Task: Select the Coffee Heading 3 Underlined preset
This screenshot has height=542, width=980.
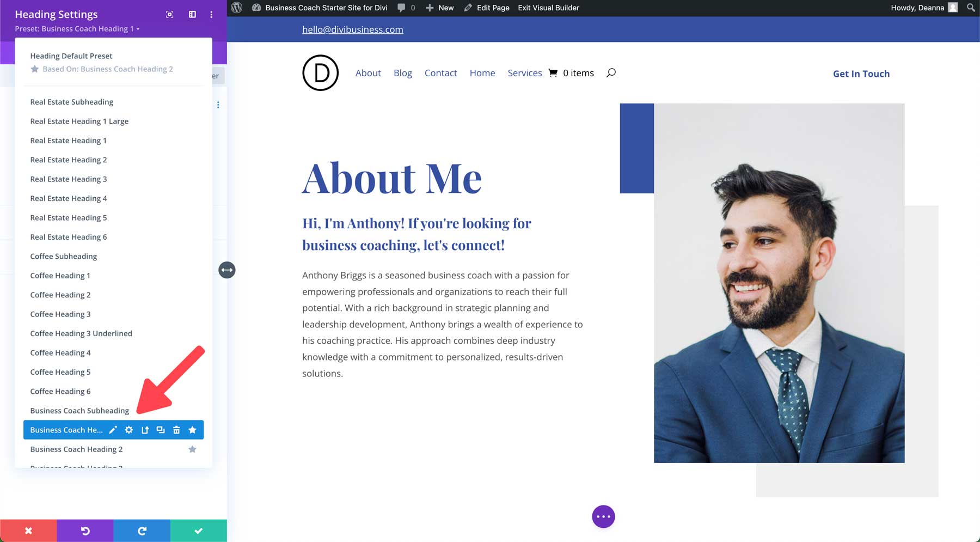Action: point(81,333)
